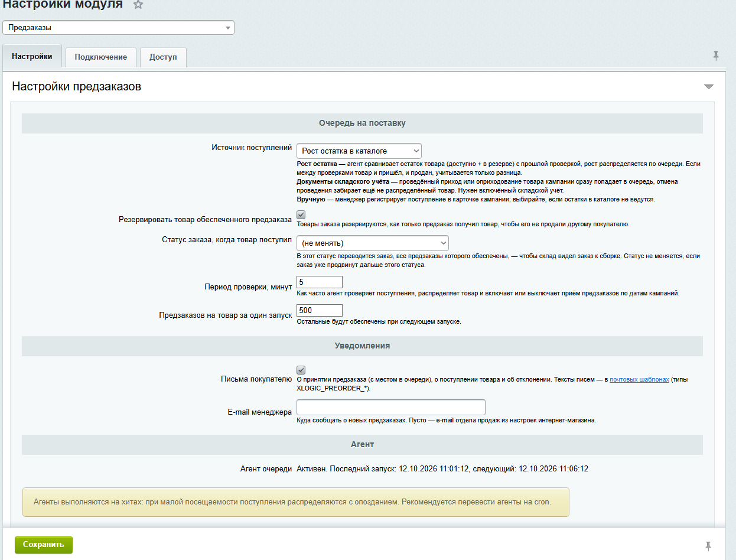The width and height of the screenshot is (736, 560).
Task: Open the Доступ tab
Action: tap(163, 57)
